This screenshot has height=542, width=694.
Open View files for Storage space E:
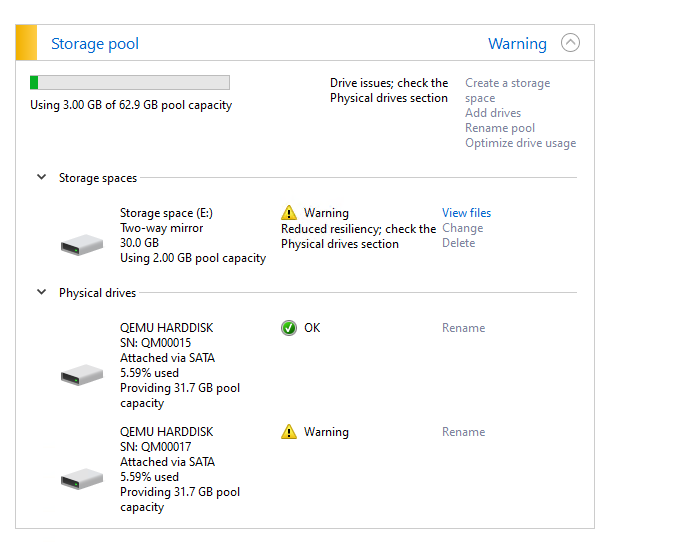coord(467,213)
